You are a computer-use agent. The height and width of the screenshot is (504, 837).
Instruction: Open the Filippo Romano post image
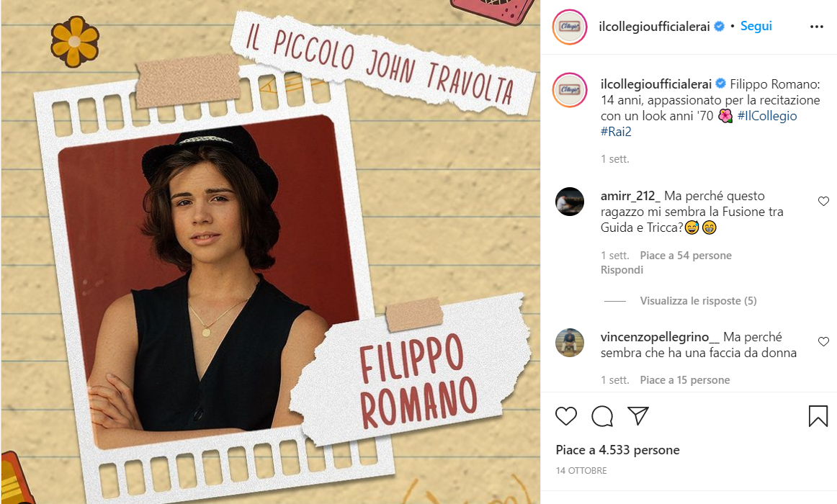270,252
